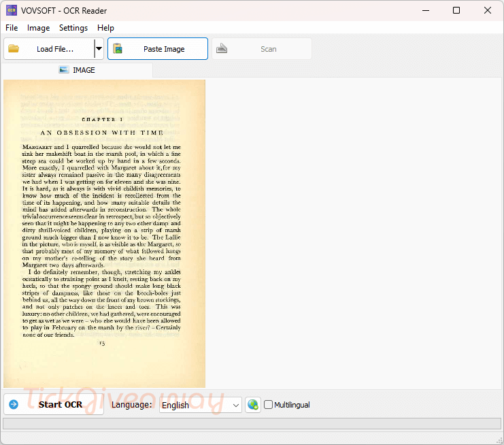Click the download languages globe icon
504x445 pixels.
pyautogui.click(x=253, y=405)
